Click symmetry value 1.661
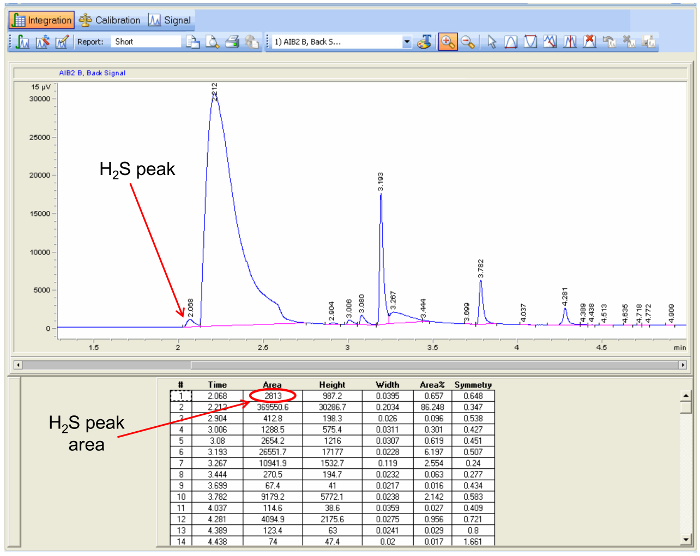The height and width of the screenshot is (556, 700). (473, 542)
